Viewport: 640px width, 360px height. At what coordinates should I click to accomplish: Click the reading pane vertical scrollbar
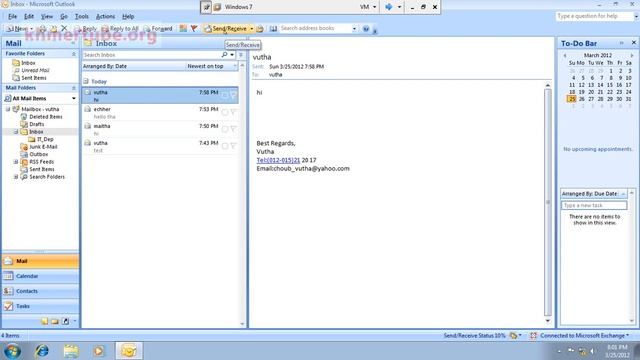tap(548, 202)
